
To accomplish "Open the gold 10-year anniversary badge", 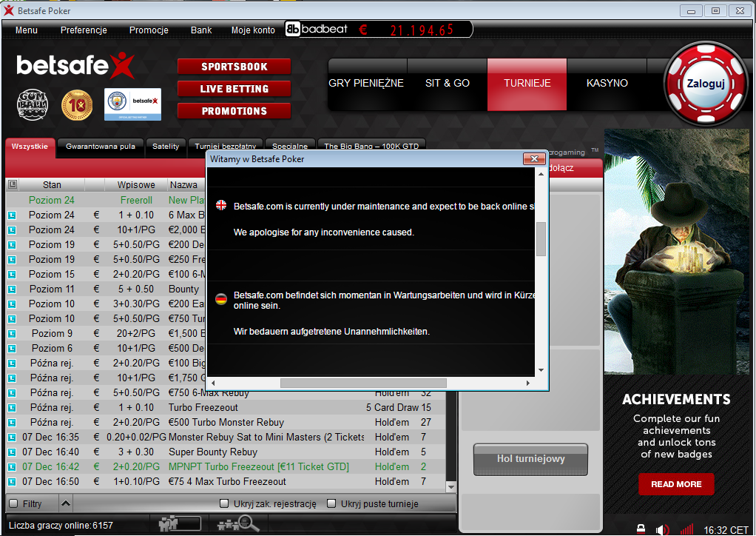I will [77, 104].
